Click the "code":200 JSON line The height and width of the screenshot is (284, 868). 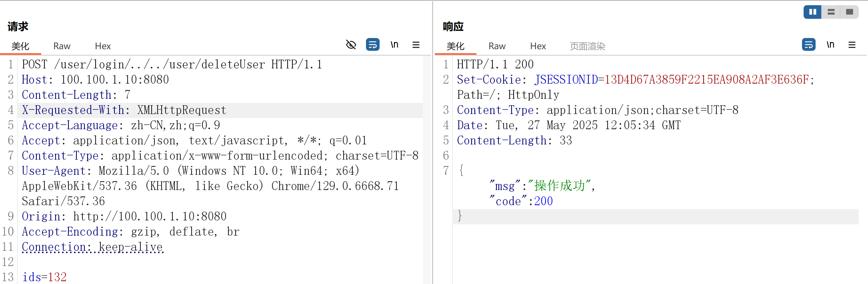[x=521, y=201]
